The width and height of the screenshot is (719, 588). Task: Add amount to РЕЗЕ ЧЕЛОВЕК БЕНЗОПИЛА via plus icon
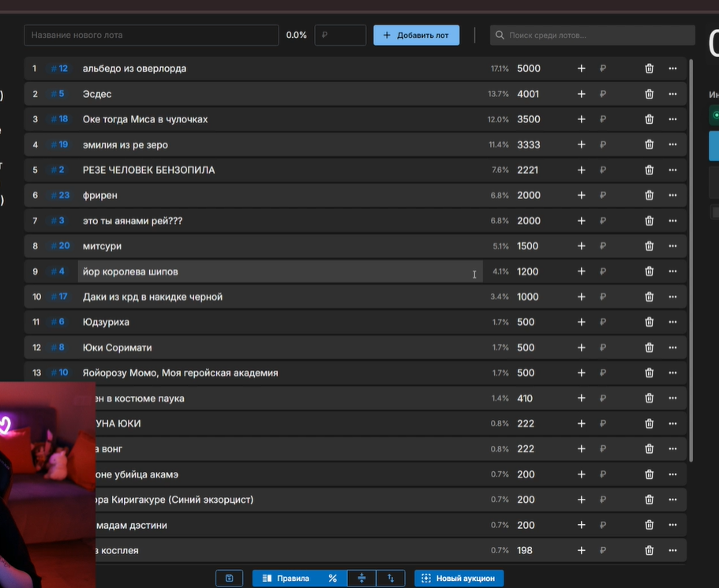coord(581,170)
